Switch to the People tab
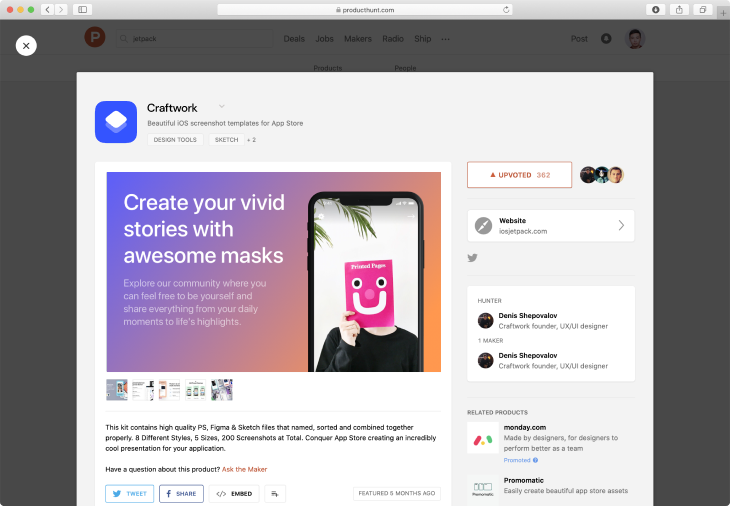 406,68
